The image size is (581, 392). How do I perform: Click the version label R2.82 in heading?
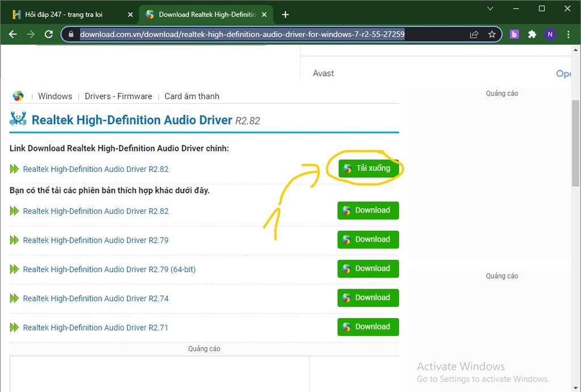247,121
